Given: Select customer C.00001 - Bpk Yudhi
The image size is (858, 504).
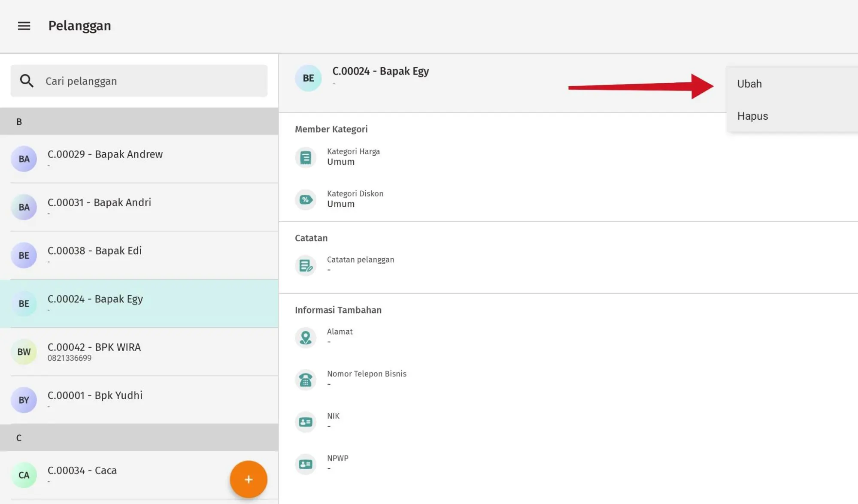Looking at the screenshot, I should point(139,400).
